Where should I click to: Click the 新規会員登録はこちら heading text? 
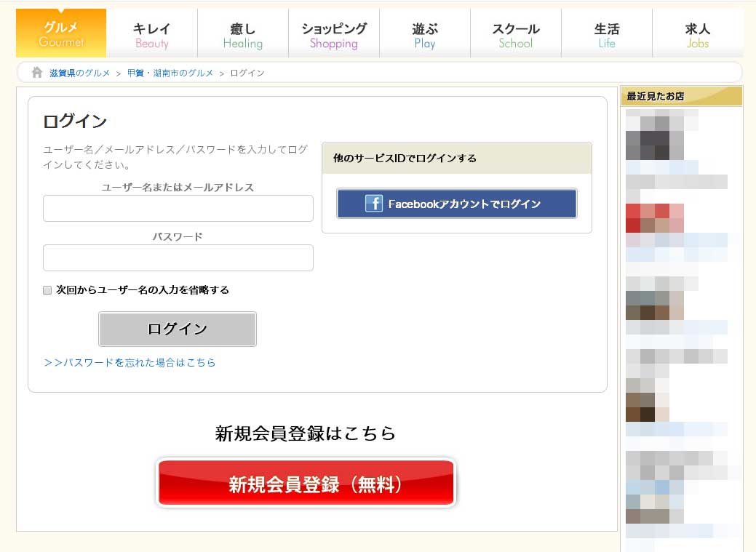305,433
